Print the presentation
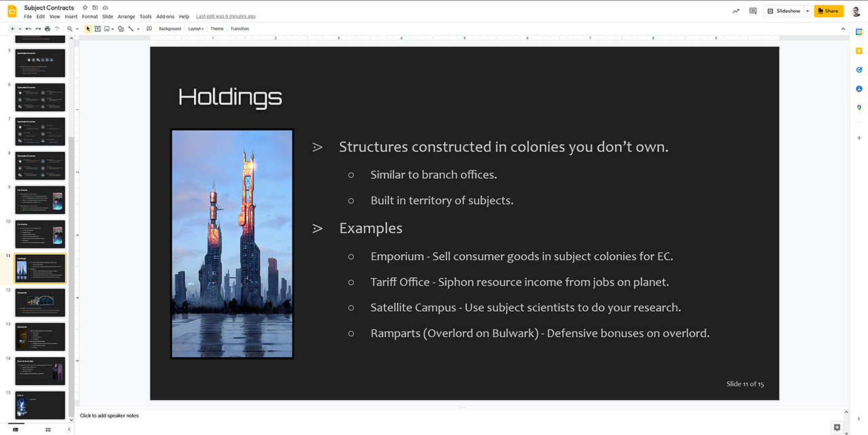868x435 pixels. 47,28
